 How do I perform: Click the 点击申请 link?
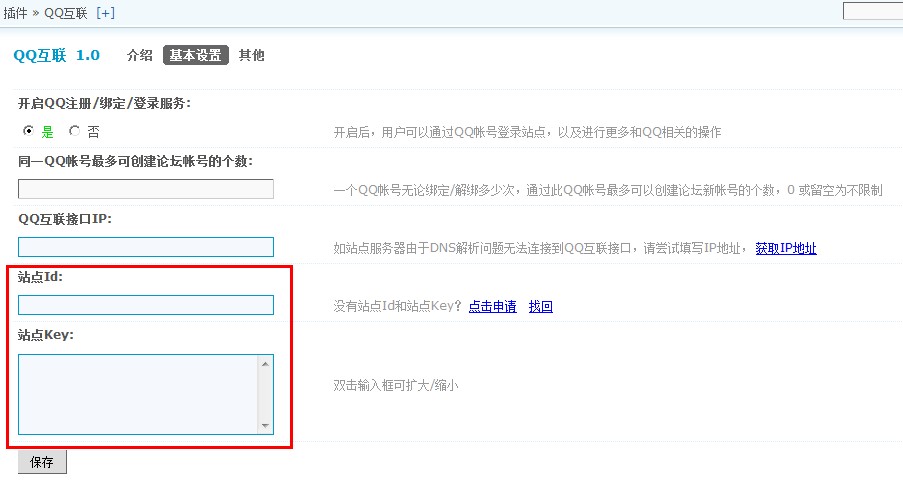pyautogui.click(x=492, y=306)
